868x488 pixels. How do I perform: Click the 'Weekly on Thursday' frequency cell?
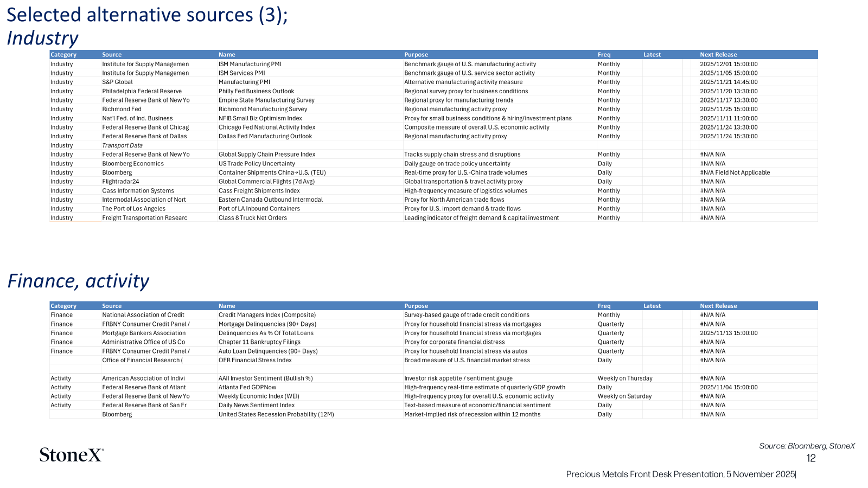click(625, 378)
